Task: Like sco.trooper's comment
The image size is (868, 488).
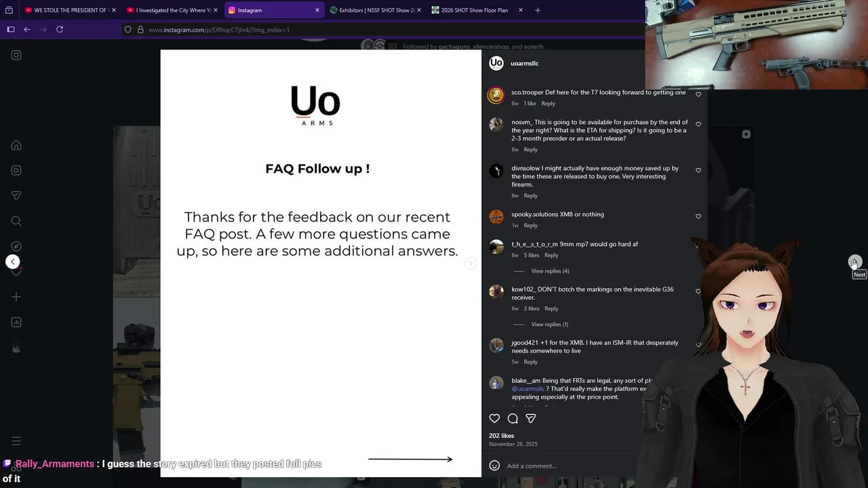Action: pos(698,94)
